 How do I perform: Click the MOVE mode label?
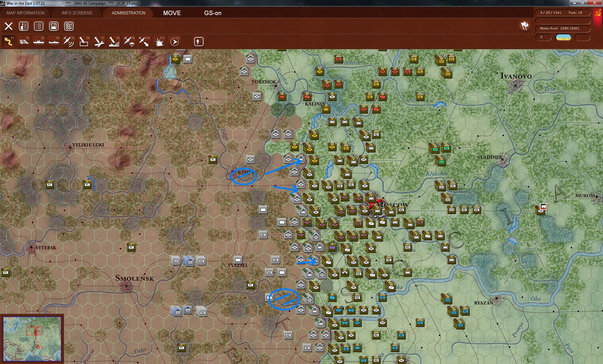coord(172,13)
